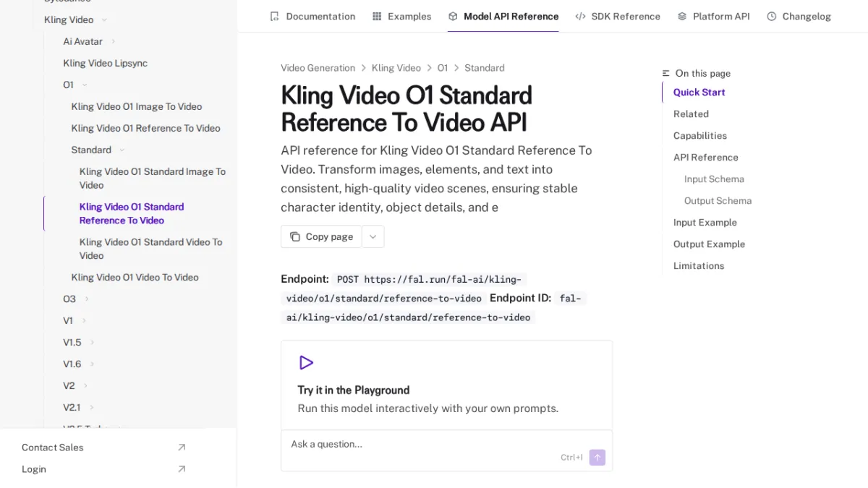
Task: Expand the V1 sidebar section
Action: (84, 320)
